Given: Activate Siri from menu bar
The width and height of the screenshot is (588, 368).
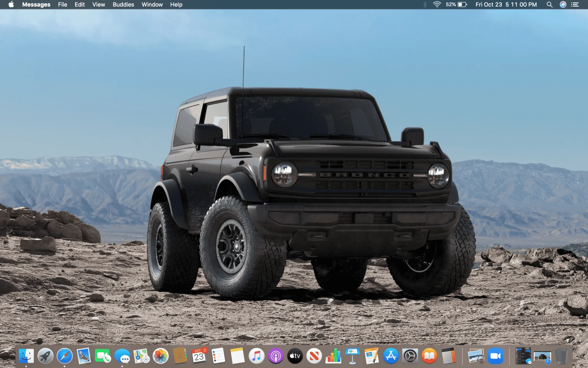Looking at the screenshot, I should [x=563, y=4].
